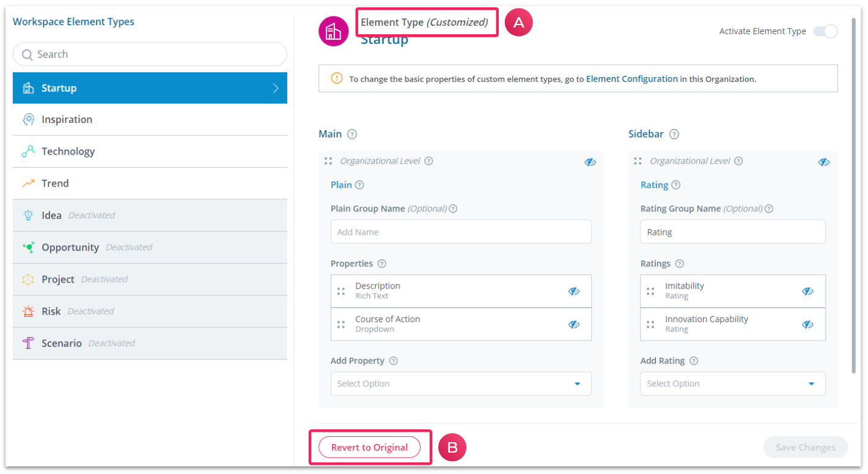Image resolution: width=868 pixels, height=474 pixels.
Task: Click the help icon next to Properties
Action: pos(382,264)
